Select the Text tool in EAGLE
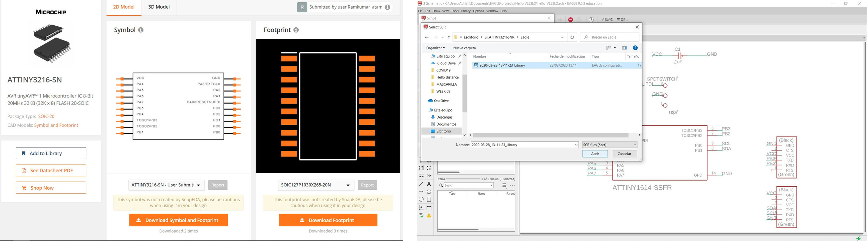 (429, 184)
